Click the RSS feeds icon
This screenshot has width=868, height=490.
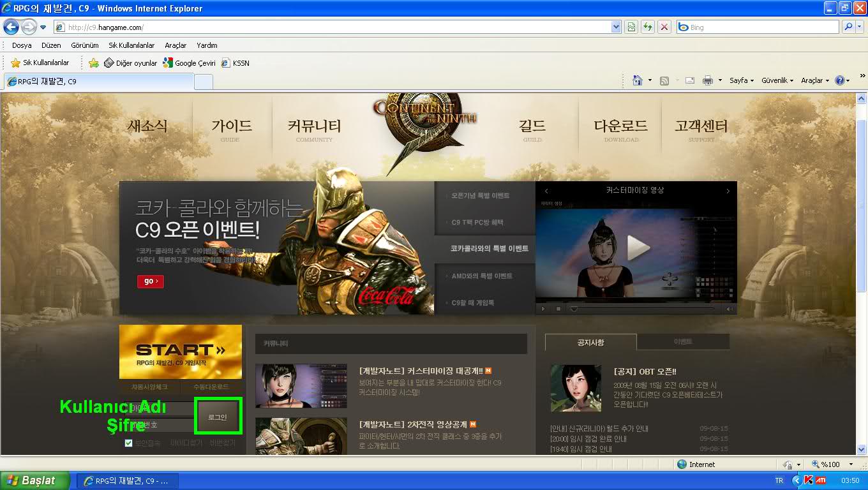(664, 80)
